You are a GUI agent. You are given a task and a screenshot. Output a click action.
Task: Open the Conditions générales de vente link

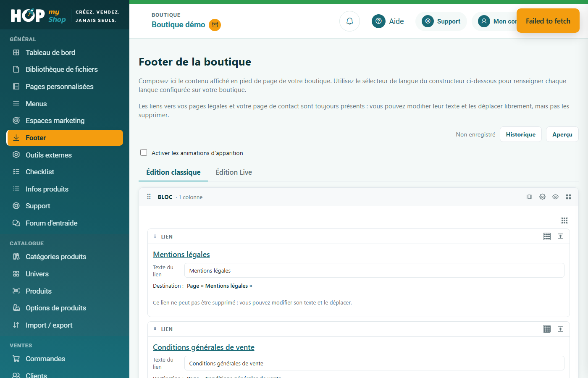point(204,347)
